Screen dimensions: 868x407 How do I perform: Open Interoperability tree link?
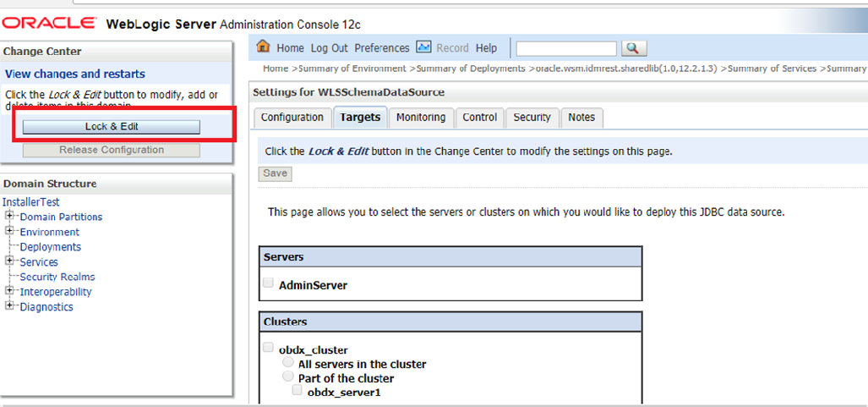[56, 292]
